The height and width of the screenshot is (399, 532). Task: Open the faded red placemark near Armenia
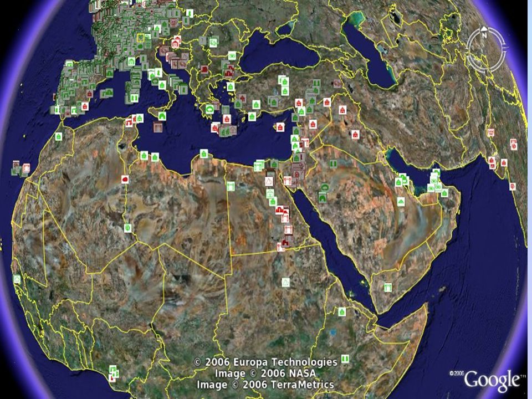coord(337,83)
